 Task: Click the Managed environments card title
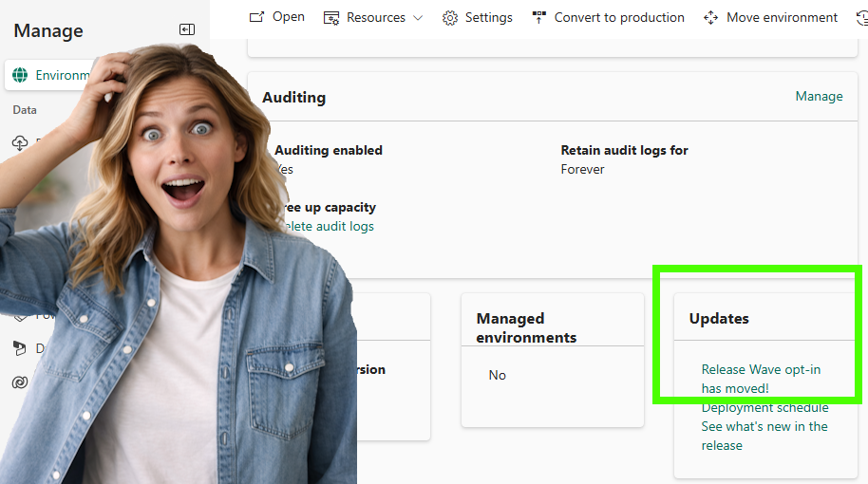pyautogui.click(x=525, y=327)
